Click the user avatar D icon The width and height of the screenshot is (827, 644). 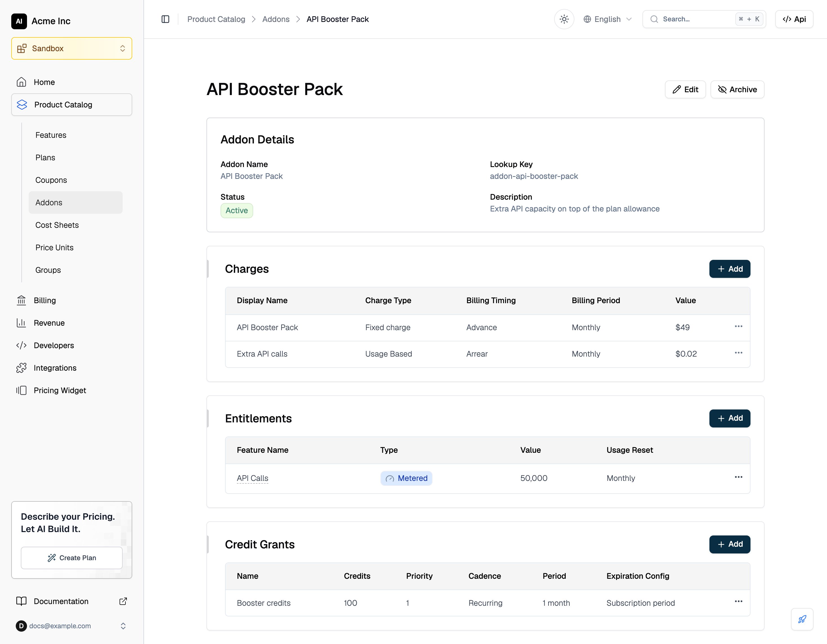[x=21, y=626]
